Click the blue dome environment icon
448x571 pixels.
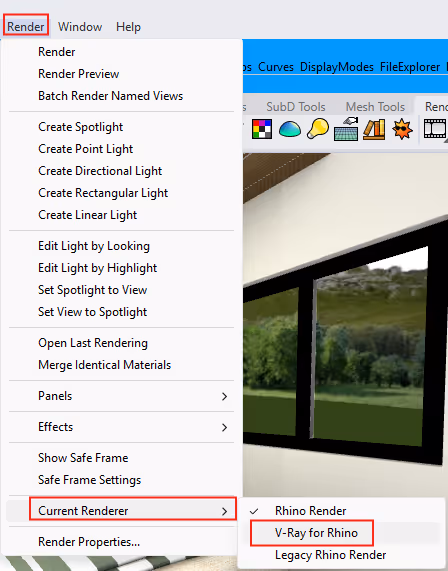pos(290,129)
